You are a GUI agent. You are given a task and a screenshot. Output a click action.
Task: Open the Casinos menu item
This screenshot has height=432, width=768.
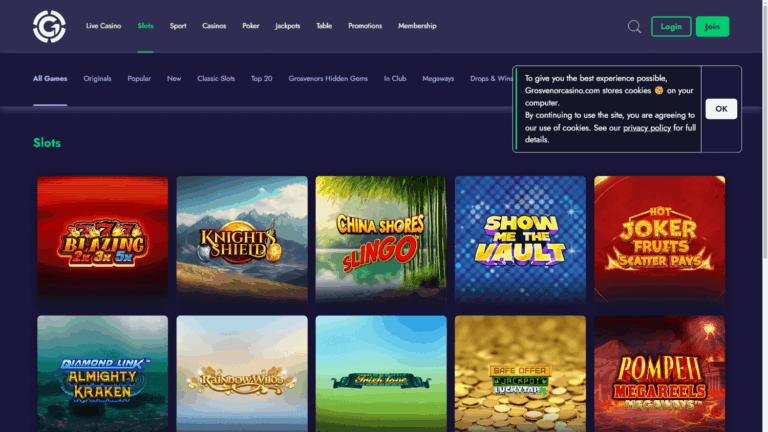click(214, 26)
